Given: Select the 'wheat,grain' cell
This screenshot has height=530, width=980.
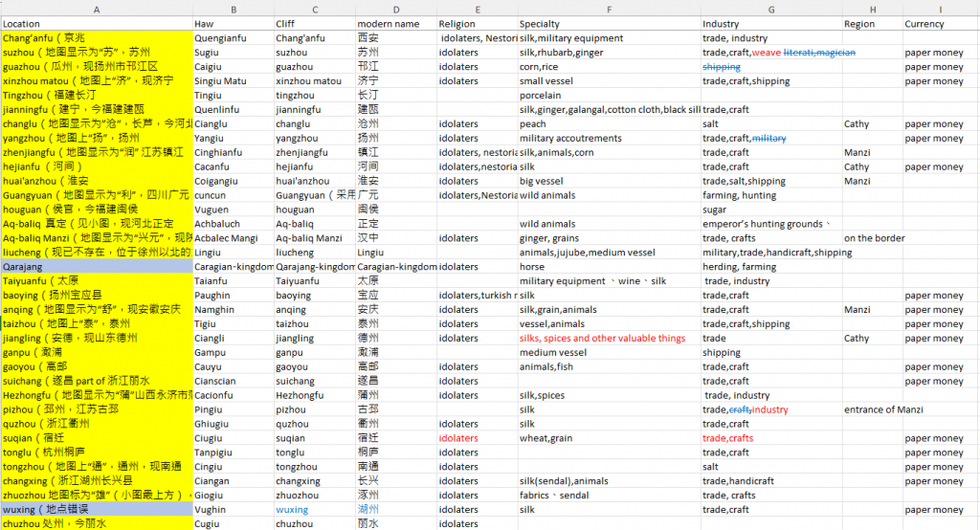Looking at the screenshot, I should tap(610, 438).
